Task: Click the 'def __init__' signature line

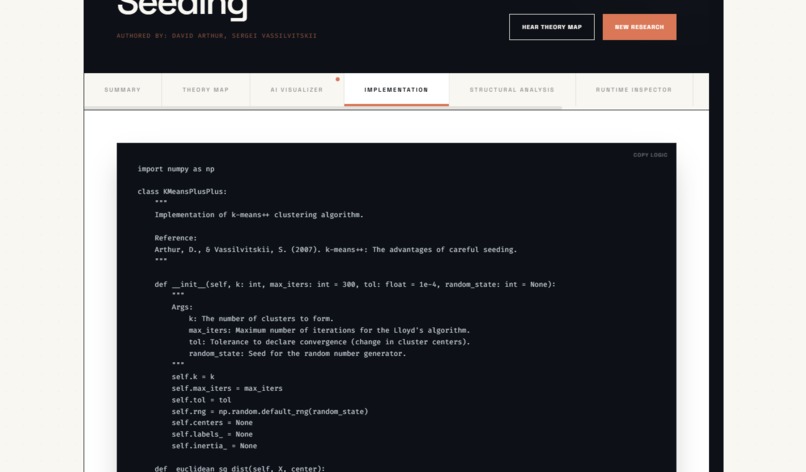Action: pyautogui.click(x=355, y=284)
